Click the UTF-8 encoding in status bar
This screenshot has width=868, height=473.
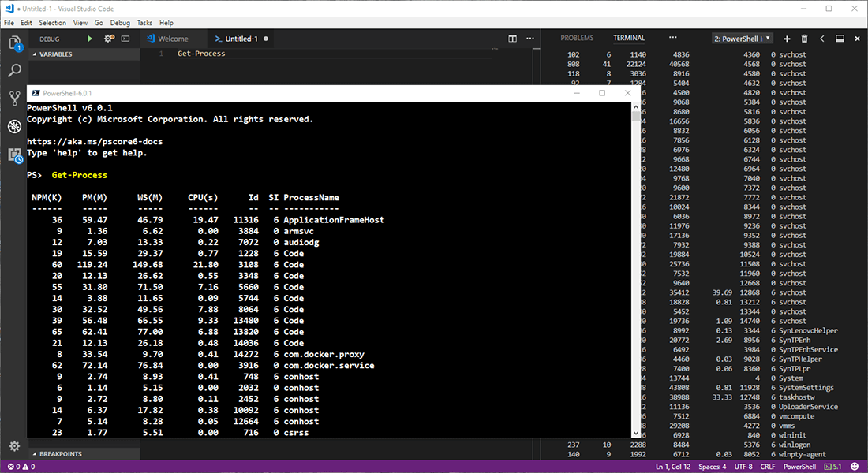pyautogui.click(x=742, y=467)
